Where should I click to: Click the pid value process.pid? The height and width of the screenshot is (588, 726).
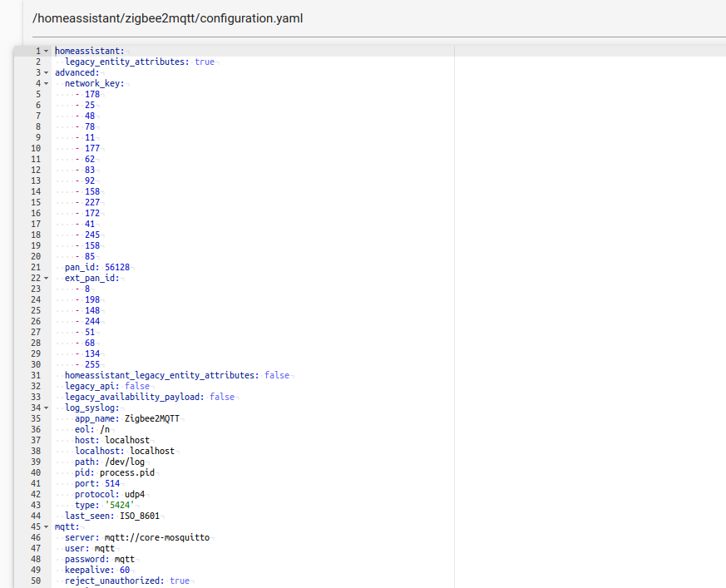(x=127, y=472)
